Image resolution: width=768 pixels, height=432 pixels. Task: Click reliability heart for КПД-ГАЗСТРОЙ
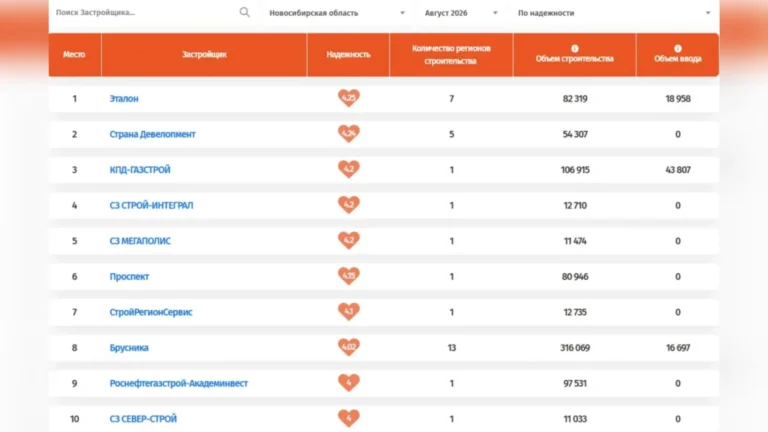pos(349,169)
